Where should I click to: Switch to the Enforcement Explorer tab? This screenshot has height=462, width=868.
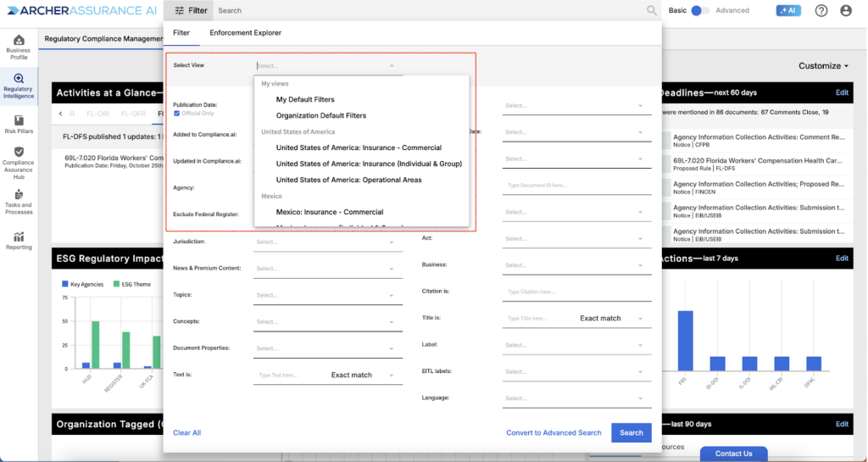(245, 33)
